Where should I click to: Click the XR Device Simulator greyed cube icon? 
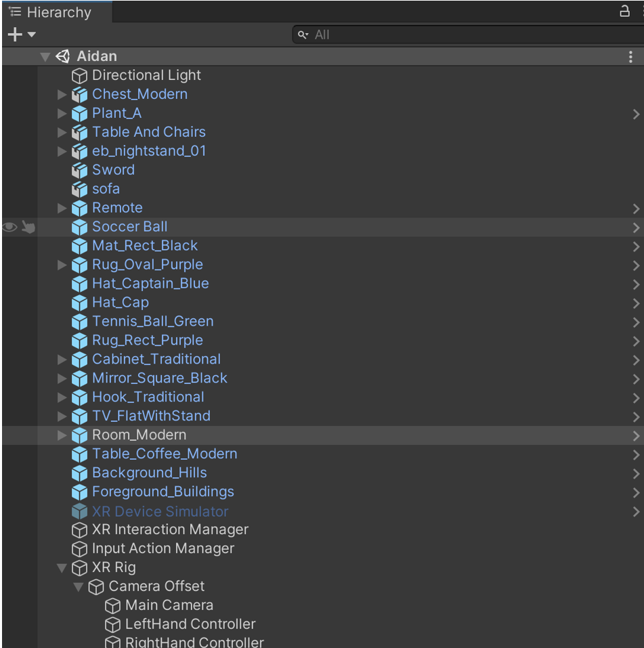coord(80,512)
